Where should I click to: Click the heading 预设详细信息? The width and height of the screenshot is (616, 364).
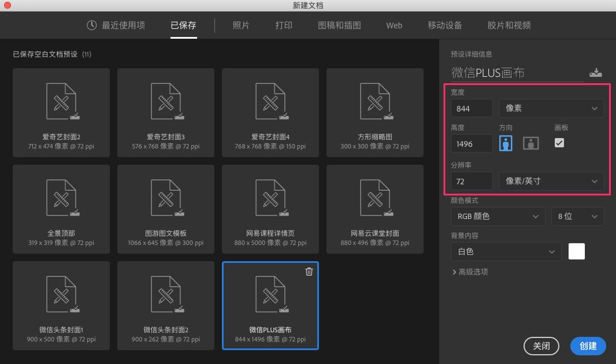pos(472,54)
